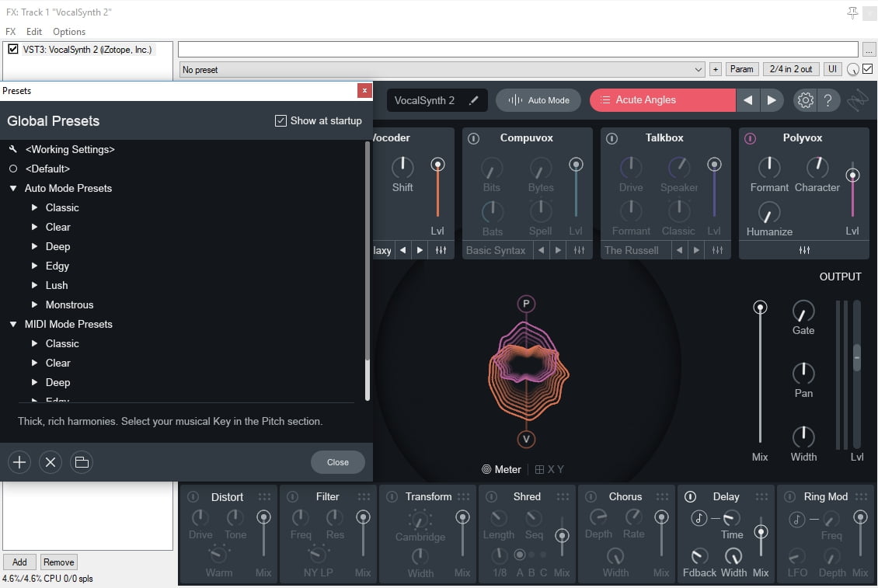Screen dimensions: 878x588
Task: Open Compuvox advanced settings sliders icon
Action: [x=579, y=250]
